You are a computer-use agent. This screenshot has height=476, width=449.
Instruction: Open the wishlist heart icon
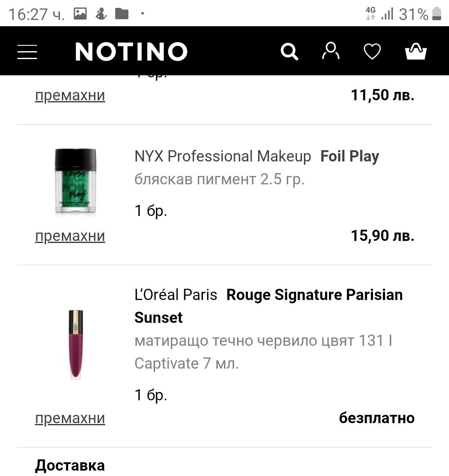[x=372, y=51]
